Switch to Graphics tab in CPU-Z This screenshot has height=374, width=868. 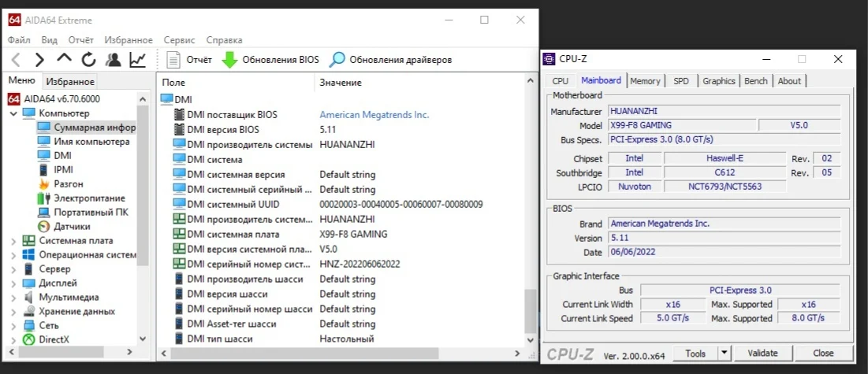718,81
